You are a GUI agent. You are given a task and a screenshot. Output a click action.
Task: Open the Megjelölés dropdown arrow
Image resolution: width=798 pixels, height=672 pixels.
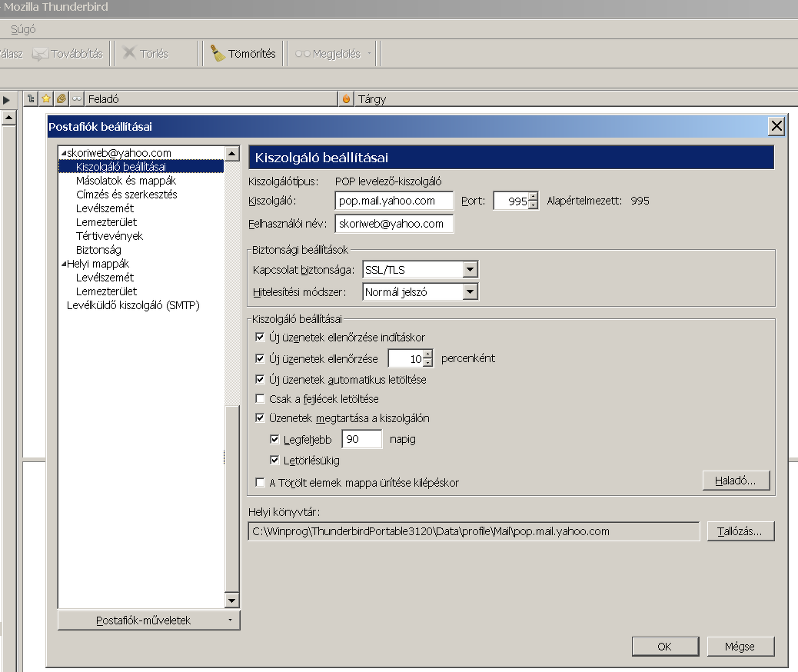369,54
